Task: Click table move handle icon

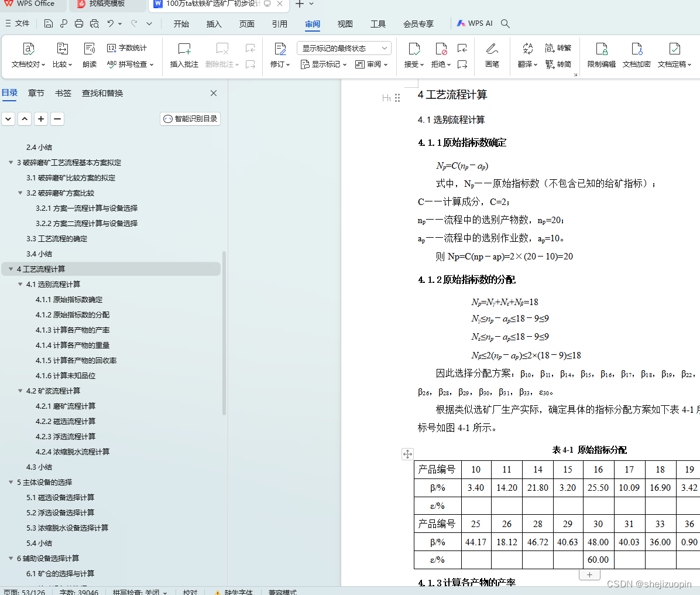Action: [407, 454]
